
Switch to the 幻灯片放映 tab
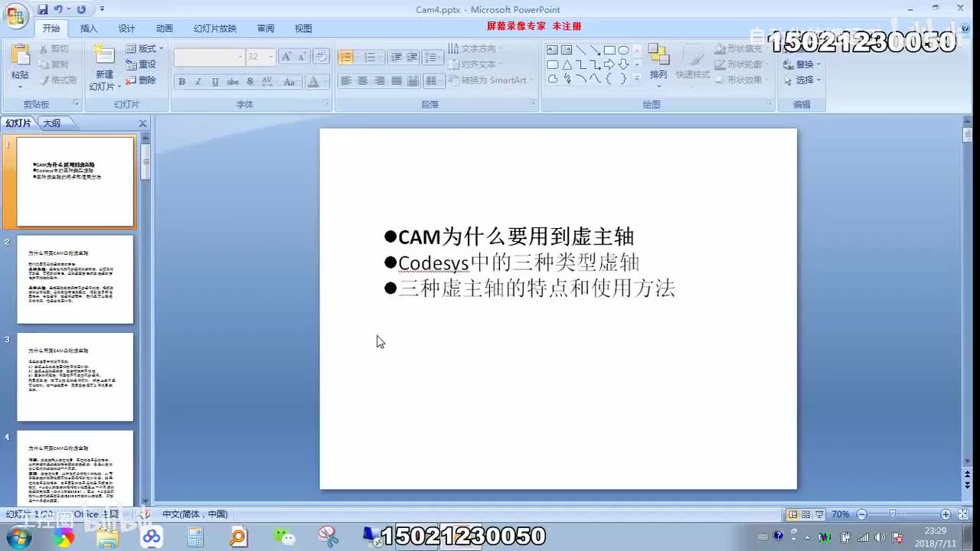pos(214,28)
